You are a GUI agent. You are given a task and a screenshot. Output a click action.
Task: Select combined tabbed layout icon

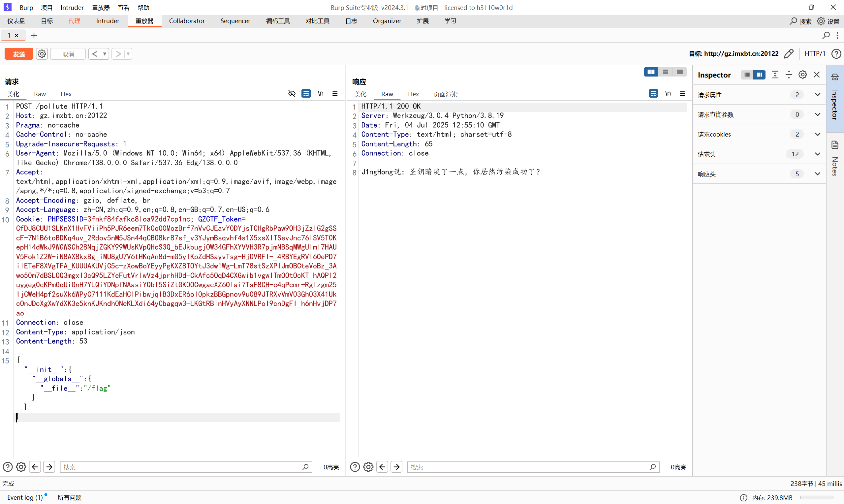[680, 72]
